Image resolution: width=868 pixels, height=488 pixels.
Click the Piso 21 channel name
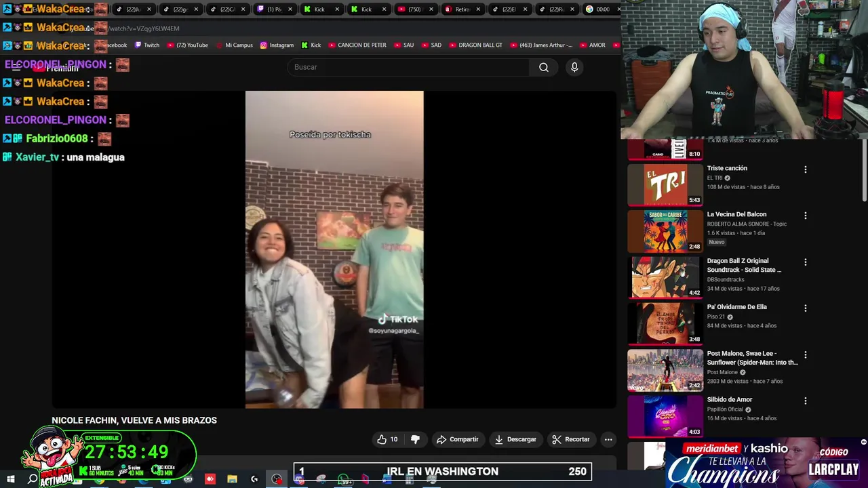(x=715, y=317)
